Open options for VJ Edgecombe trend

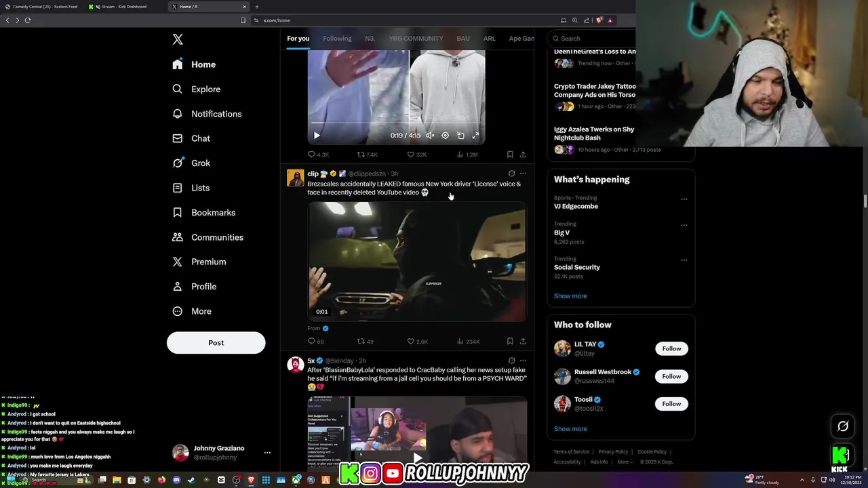[x=684, y=199]
